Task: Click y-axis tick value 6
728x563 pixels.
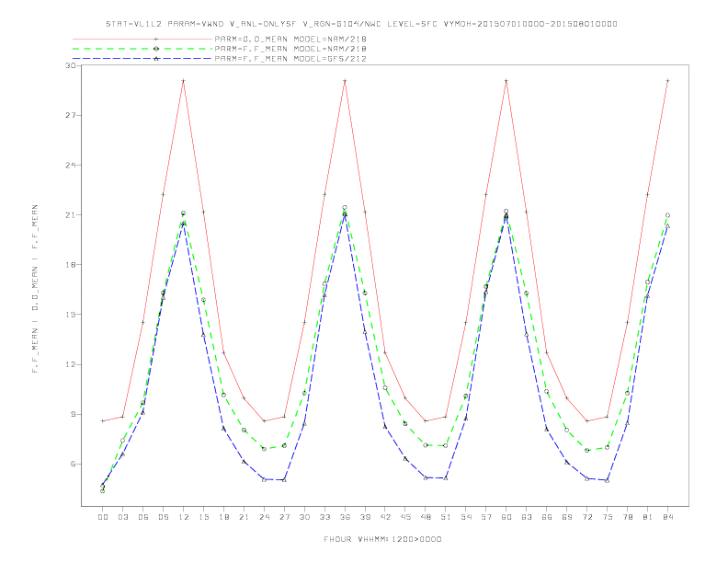Action: 73,464
